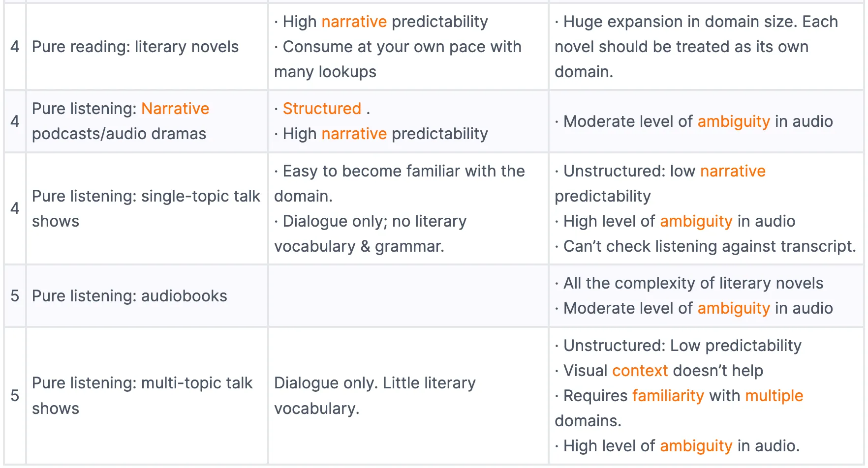Click 'narrative' under Structured in podcasts row
Screen dimensions: 868x468
[354, 134]
